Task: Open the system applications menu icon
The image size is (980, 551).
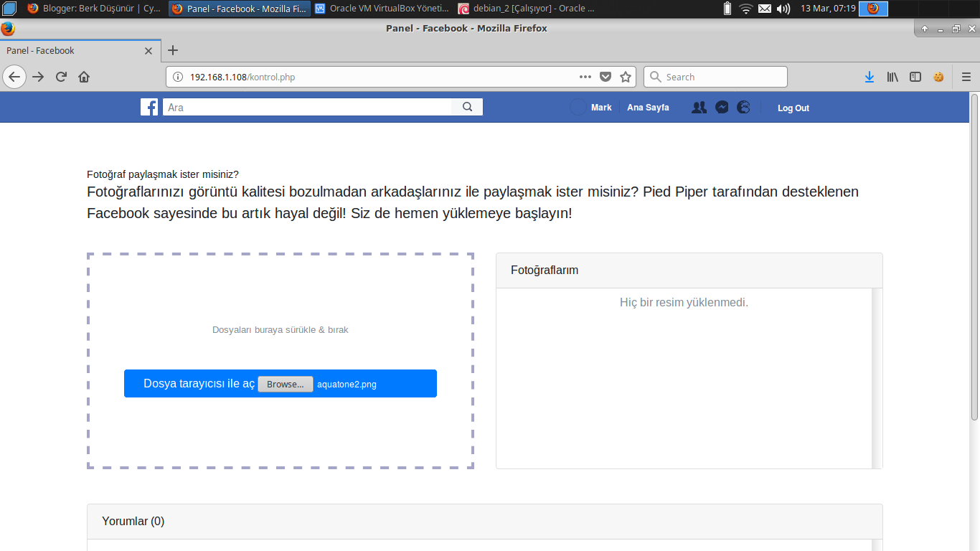Action: click(9, 9)
